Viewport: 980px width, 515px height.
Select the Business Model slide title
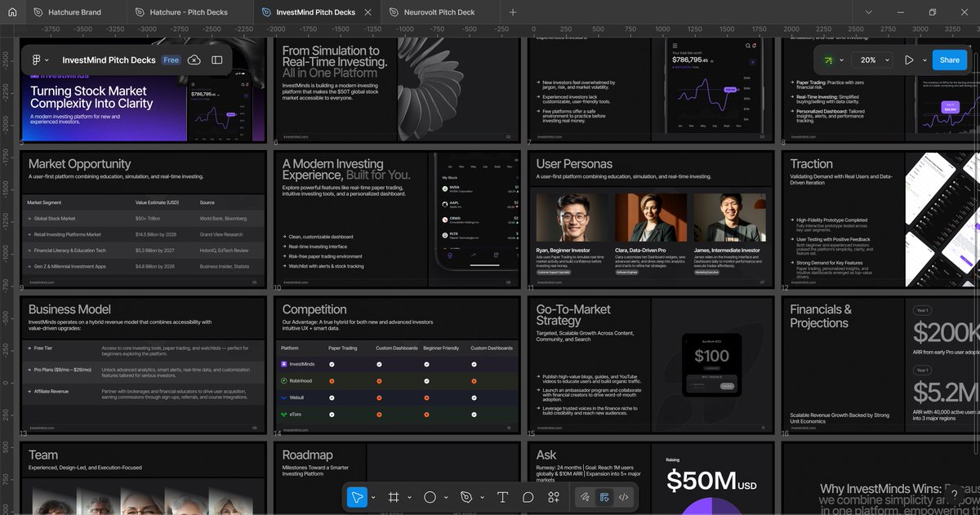(x=69, y=309)
